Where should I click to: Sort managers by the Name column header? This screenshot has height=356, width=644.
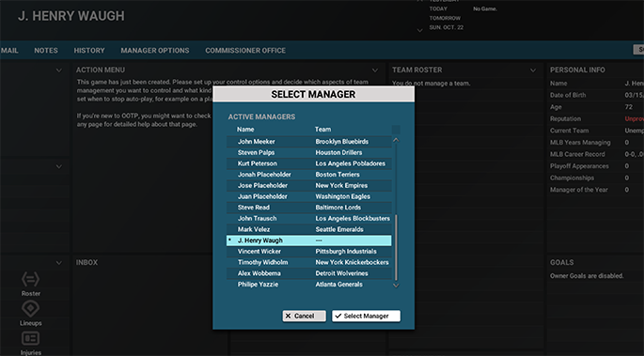click(245, 130)
